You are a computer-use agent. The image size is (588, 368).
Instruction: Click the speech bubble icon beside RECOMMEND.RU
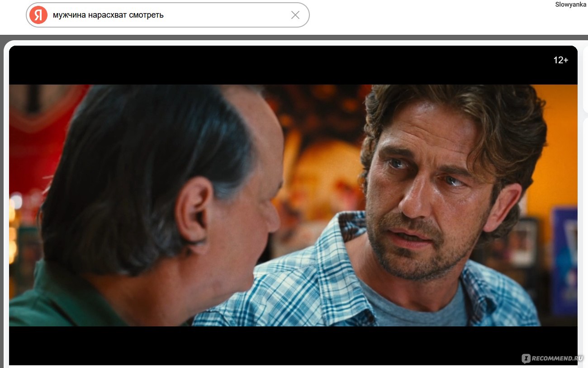point(526,359)
